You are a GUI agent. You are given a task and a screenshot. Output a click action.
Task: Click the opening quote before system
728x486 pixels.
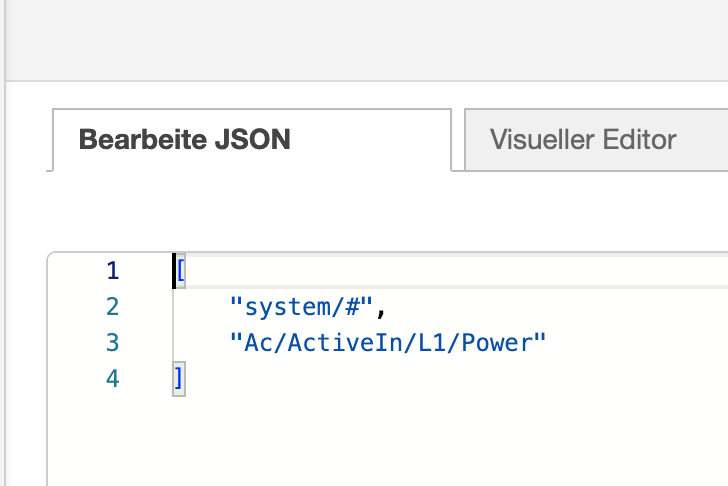236,303
